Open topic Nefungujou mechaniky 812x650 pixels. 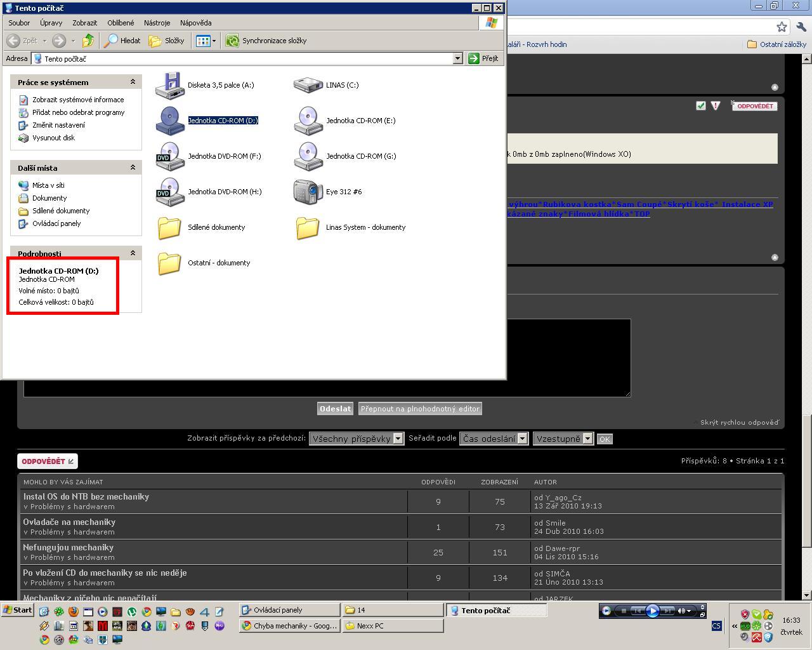click(x=69, y=547)
